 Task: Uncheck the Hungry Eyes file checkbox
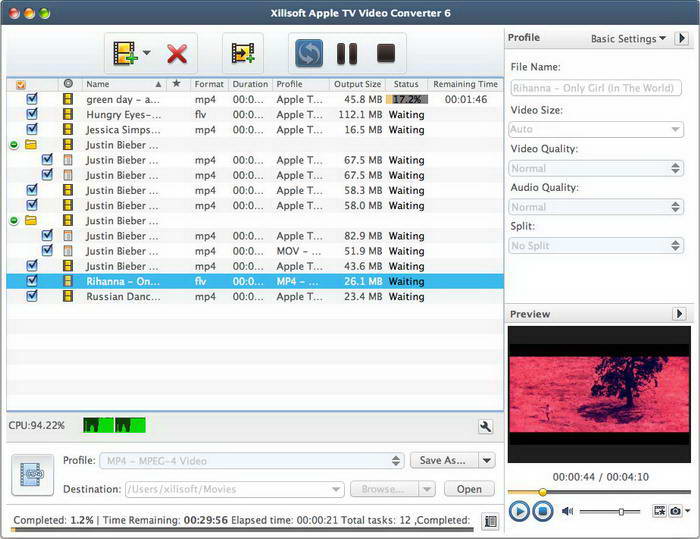tap(32, 114)
